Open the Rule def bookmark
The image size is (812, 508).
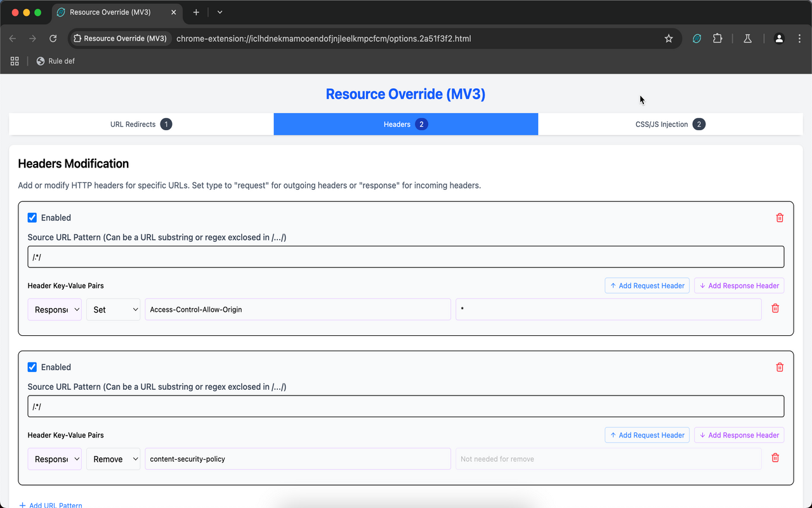(56, 61)
